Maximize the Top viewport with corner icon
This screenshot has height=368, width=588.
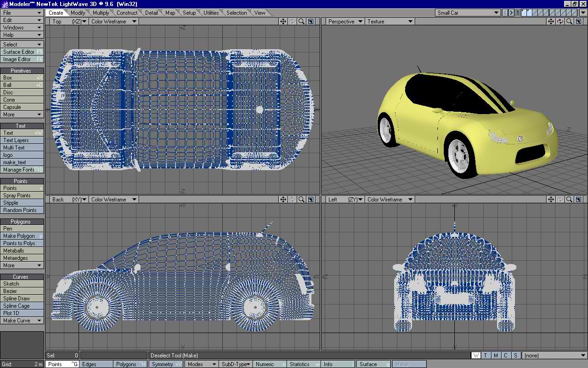pyautogui.click(x=311, y=22)
